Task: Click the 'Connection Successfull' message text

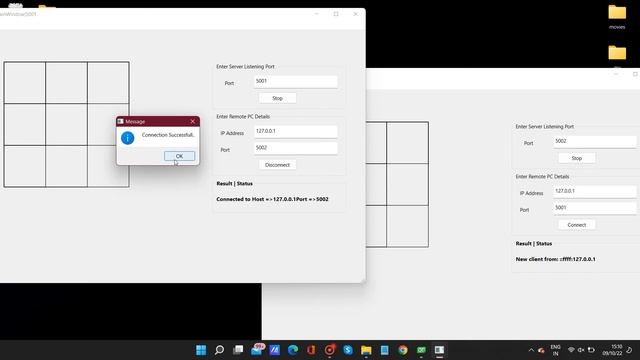Action: pos(168,135)
